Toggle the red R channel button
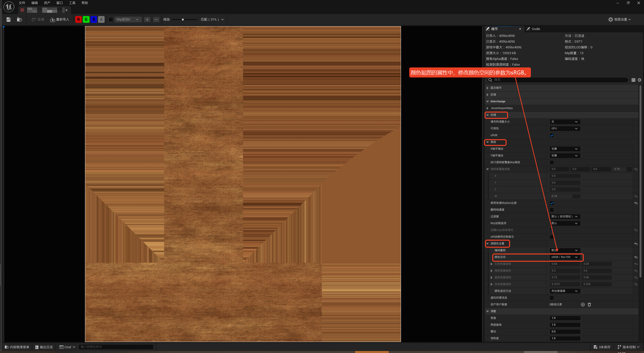644x353 pixels. coord(78,20)
